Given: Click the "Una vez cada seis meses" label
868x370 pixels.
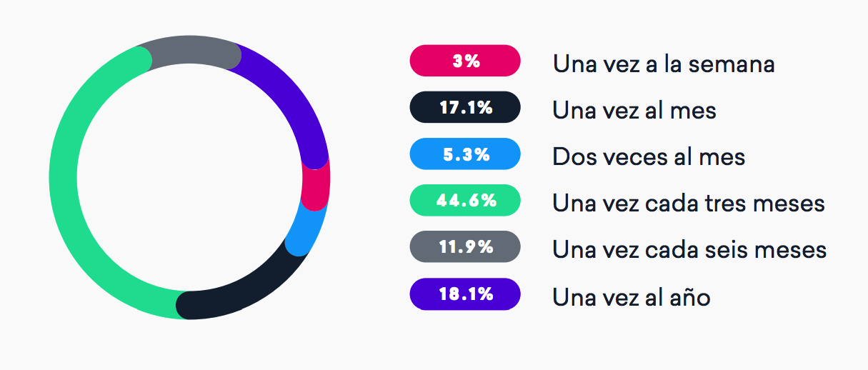Looking at the screenshot, I should [x=689, y=249].
